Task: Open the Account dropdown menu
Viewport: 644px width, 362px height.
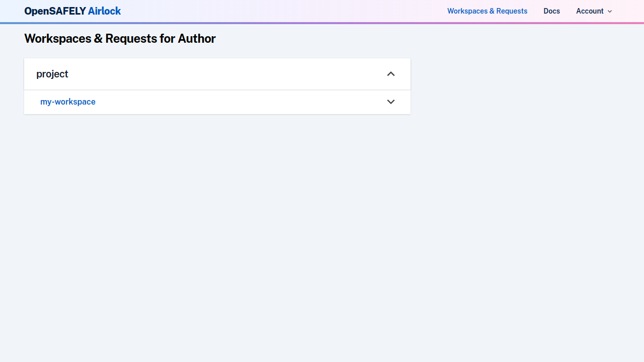Action: (x=594, y=11)
